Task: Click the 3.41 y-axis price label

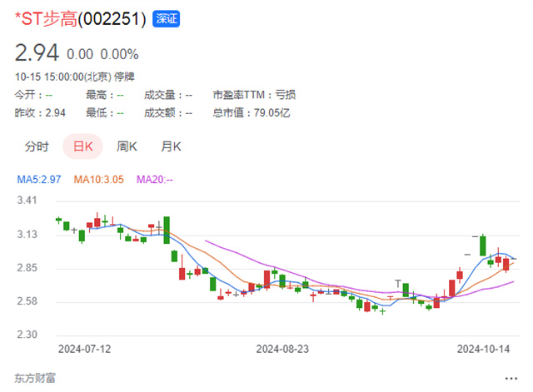Action: tap(27, 201)
